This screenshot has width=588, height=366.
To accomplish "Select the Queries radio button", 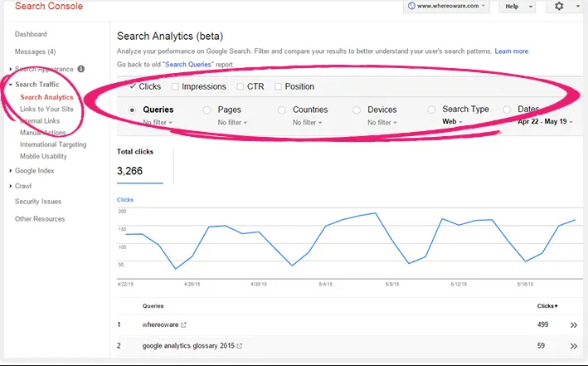I will coord(132,110).
